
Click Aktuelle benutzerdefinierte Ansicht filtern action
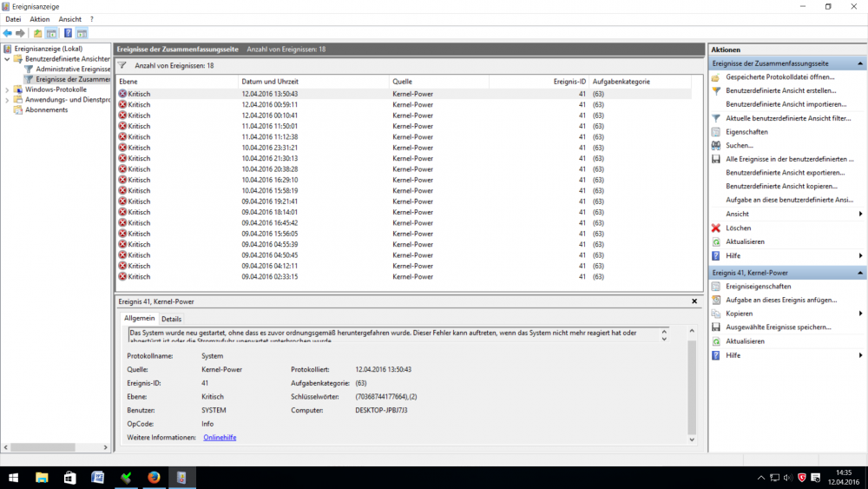(787, 118)
